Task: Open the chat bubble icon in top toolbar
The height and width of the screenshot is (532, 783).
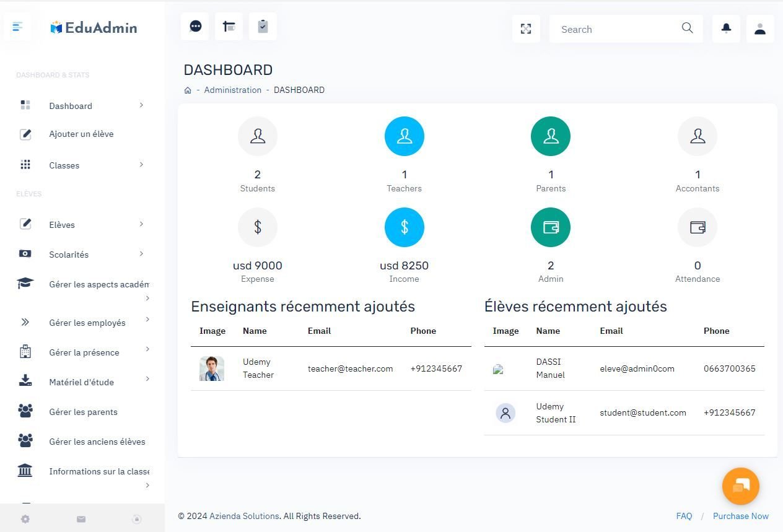Action: coord(195,27)
